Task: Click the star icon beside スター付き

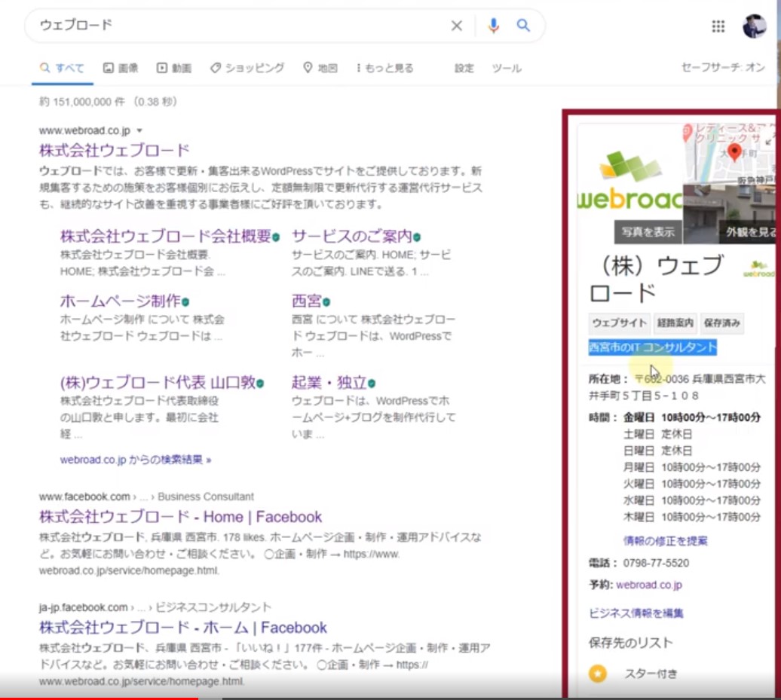Action: click(x=598, y=674)
